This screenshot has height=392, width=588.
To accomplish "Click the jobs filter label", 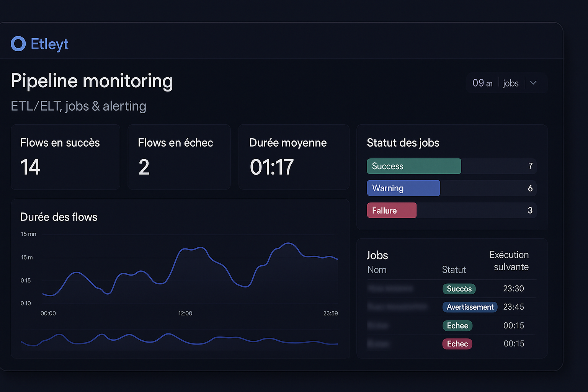I will (511, 83).
